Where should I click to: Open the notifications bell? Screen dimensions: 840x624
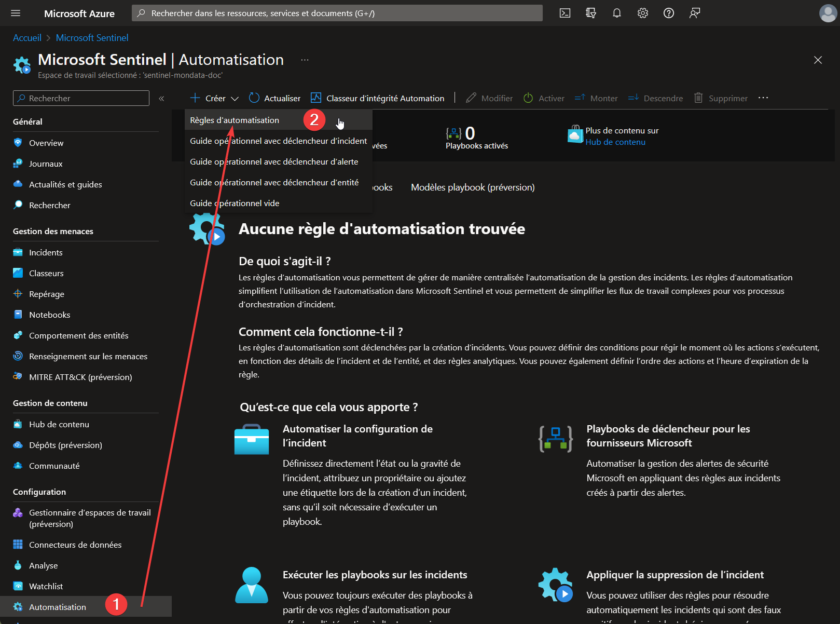(x=617, y=13)
